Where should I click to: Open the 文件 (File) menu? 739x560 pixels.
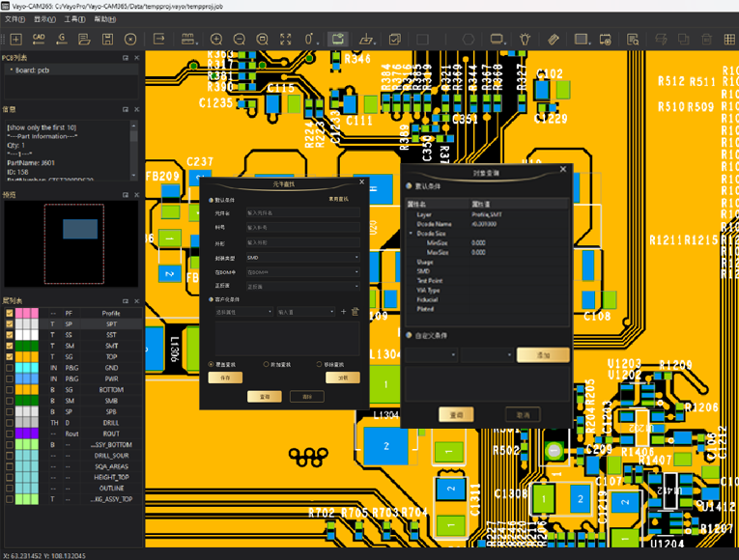pyautogui.click(x=14, y=18)
